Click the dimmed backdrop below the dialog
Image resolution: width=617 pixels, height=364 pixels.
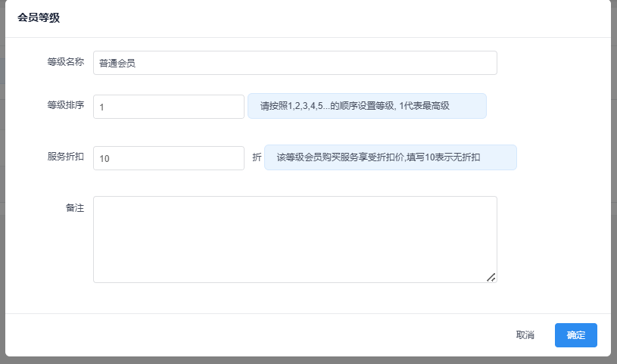point(303,359)
